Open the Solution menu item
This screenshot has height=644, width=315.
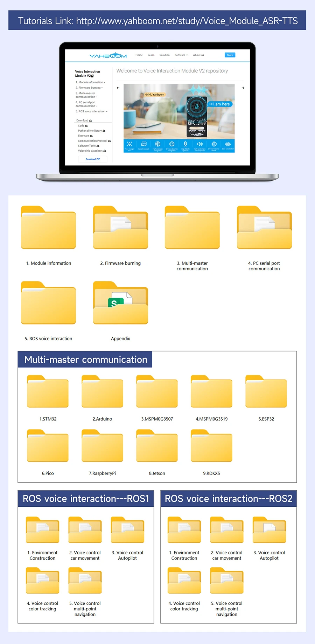point(164,55)
